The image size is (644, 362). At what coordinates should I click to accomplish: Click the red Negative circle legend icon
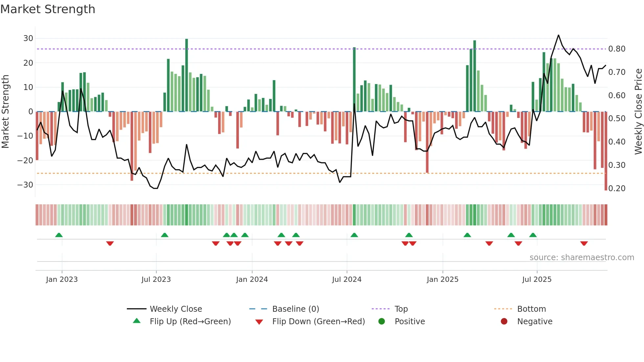pyautogui.click(x=504, y=321)
